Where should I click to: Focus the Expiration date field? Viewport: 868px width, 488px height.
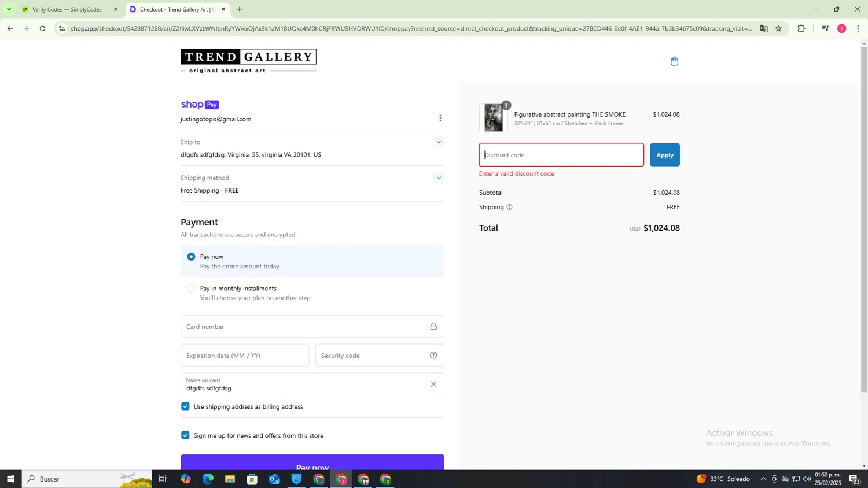(x=245, y=356)
